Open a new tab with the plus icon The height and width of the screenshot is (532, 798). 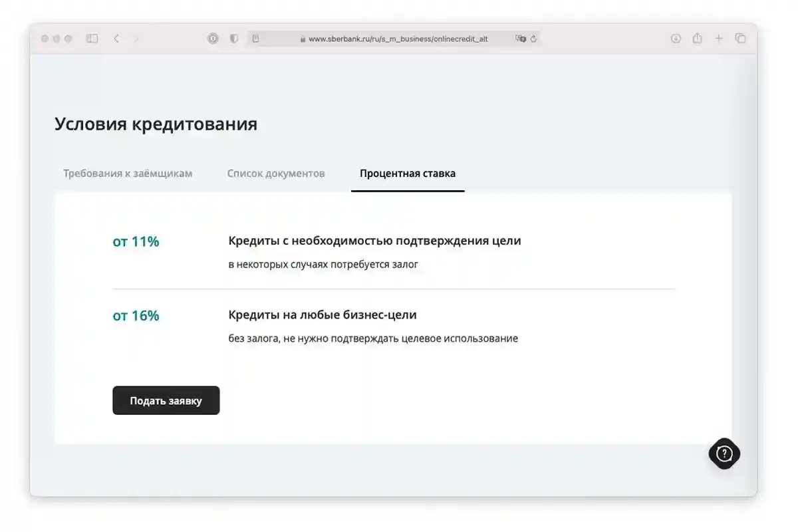coord(718,39)
